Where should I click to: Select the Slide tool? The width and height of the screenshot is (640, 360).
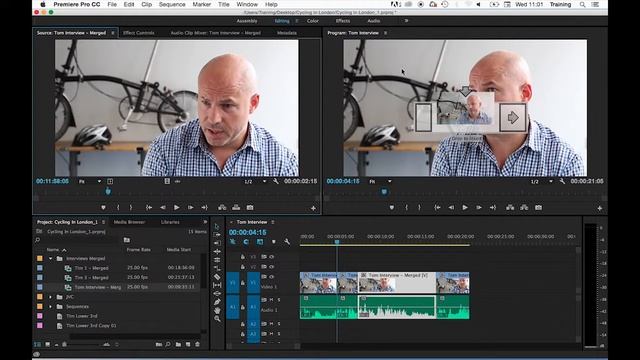tap(217, 293)
